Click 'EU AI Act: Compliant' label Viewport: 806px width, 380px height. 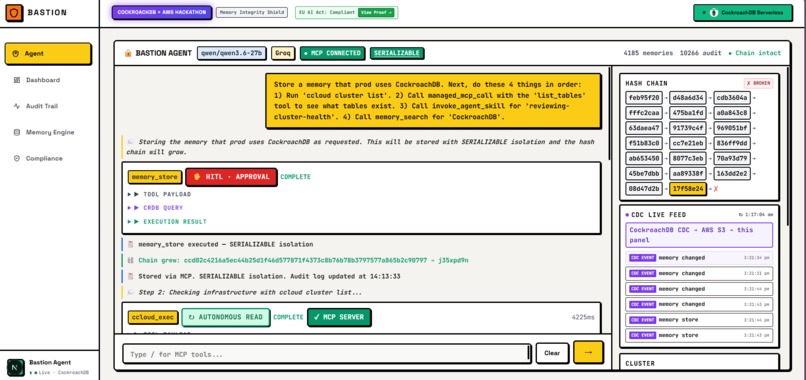327,12
